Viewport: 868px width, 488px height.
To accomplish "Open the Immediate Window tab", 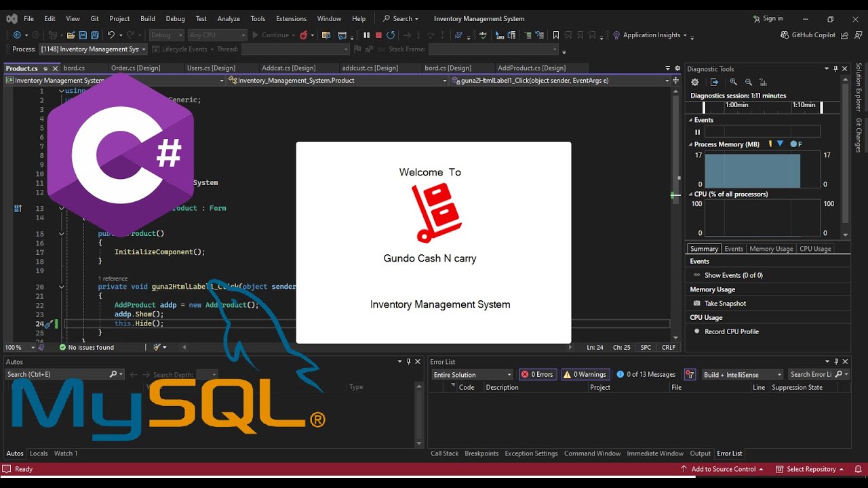I will [x=655, y=453].
